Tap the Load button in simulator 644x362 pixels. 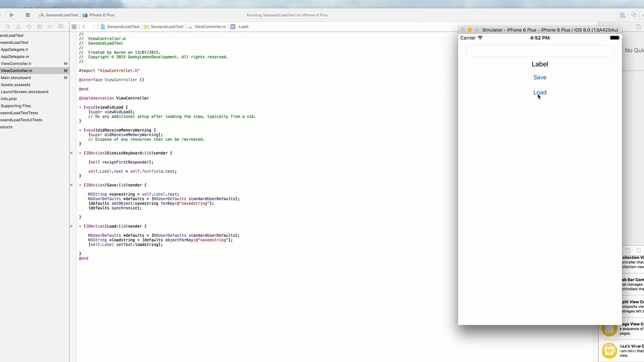[540, 93]
